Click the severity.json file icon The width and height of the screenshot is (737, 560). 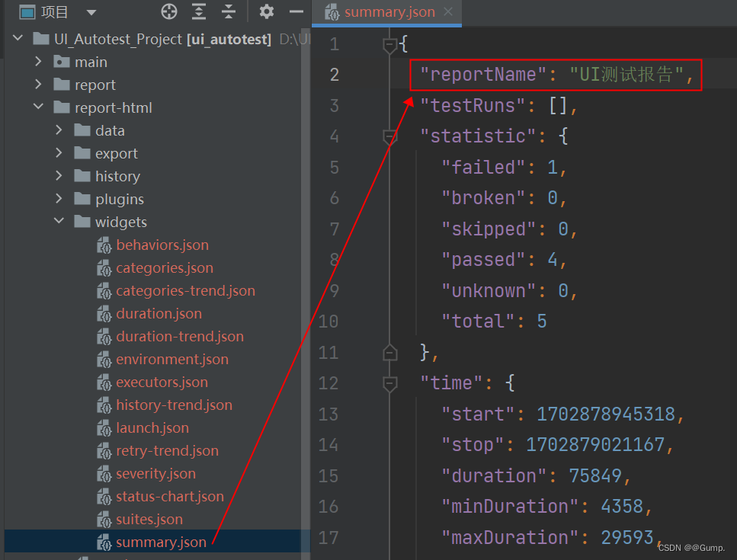(x=104, y=474)
